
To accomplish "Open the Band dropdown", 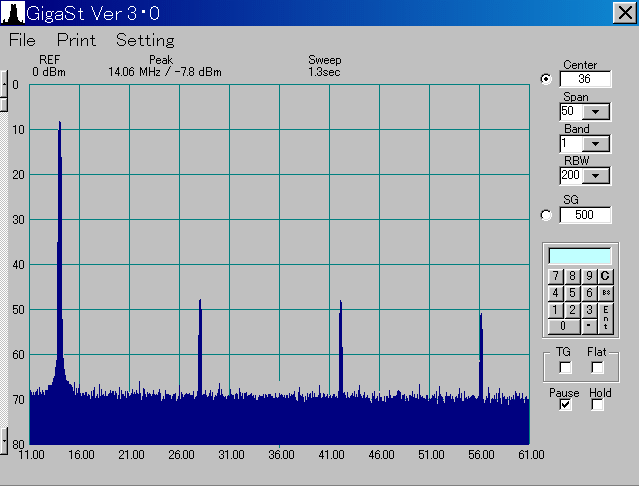I will 595,143.
